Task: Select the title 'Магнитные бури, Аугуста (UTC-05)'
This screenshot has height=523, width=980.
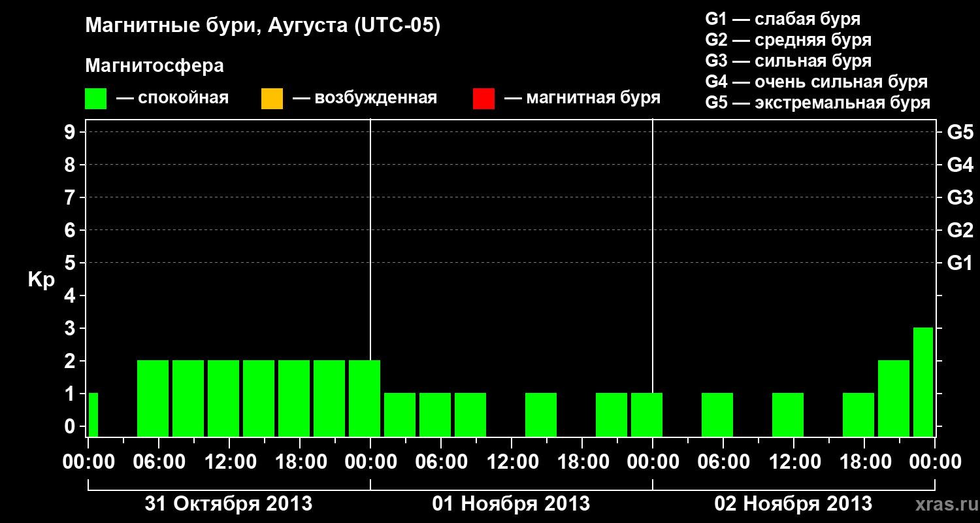Action: point(263,26)
